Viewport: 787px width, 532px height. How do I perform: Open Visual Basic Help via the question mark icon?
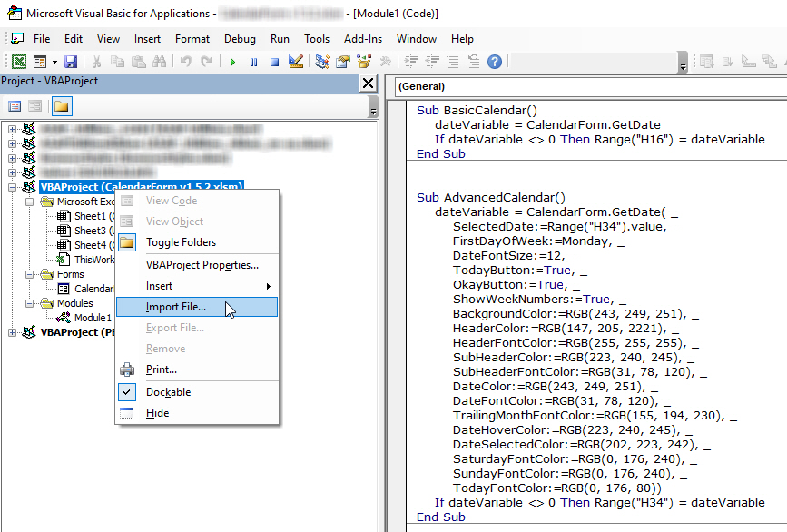pos(495,62)
